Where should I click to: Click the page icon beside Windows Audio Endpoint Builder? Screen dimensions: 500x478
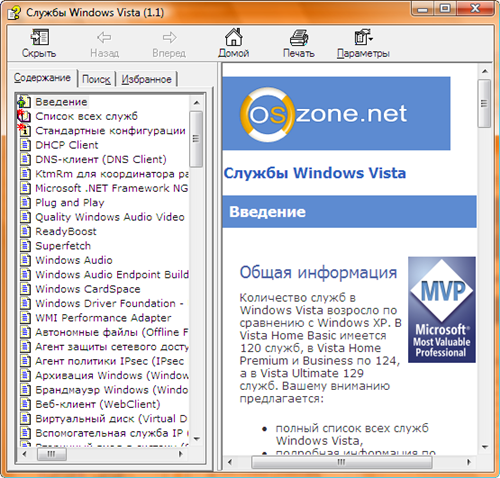tap(25, 274)
